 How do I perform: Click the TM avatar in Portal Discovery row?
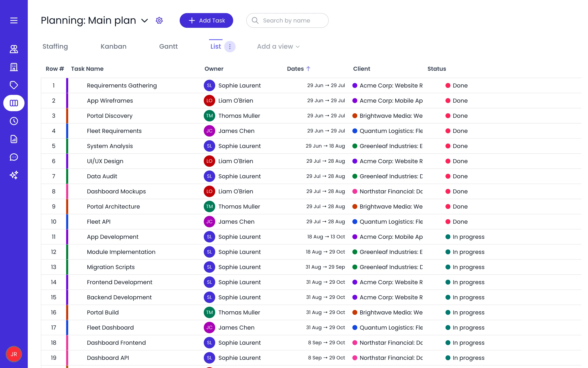(x=209, y=116)
